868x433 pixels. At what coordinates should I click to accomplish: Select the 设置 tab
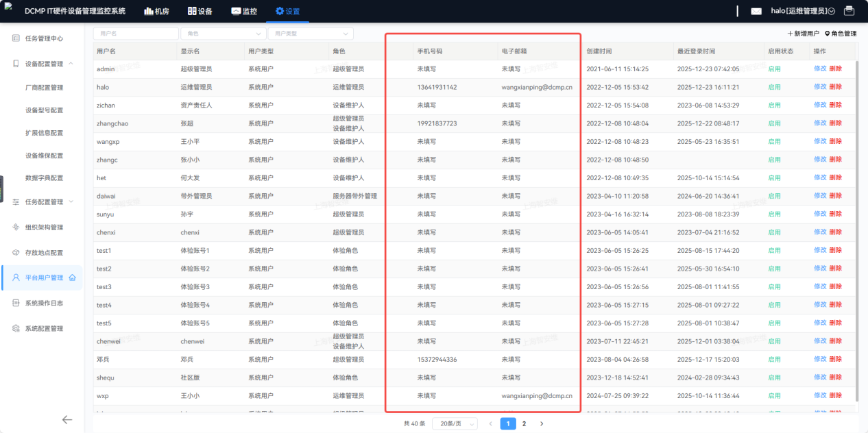pos(287,11)
